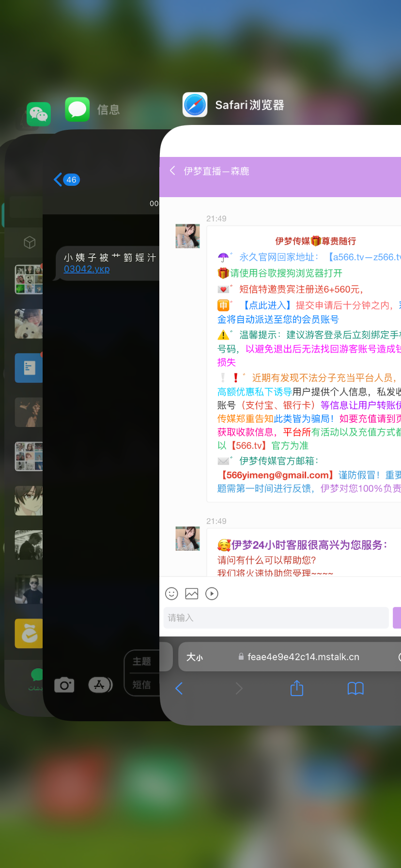Tap the 请输入 message input field
The image size is (401, 868).
276,618
